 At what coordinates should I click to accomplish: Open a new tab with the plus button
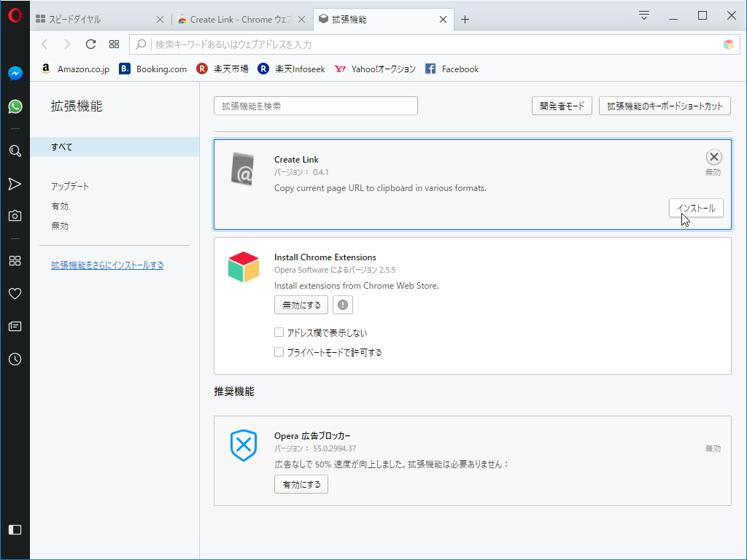465,20
